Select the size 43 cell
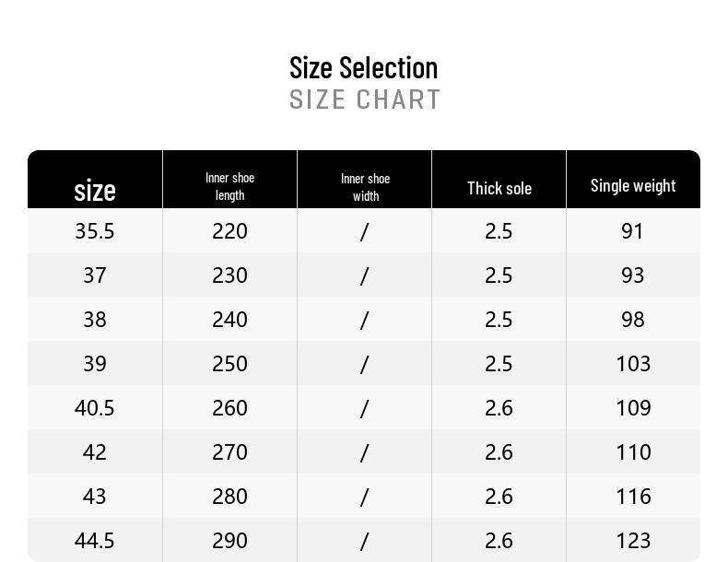This screenshot has height=562, width=728. [95, 497]
